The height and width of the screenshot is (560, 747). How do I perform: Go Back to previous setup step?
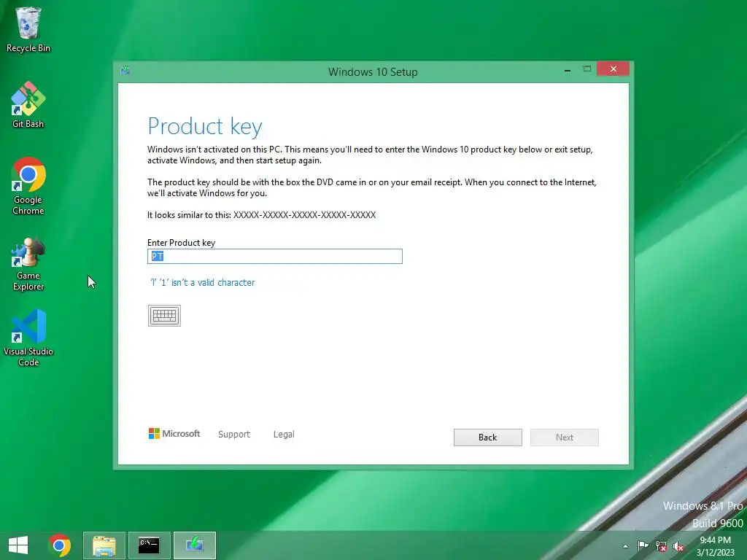click(x=487, y=437)
